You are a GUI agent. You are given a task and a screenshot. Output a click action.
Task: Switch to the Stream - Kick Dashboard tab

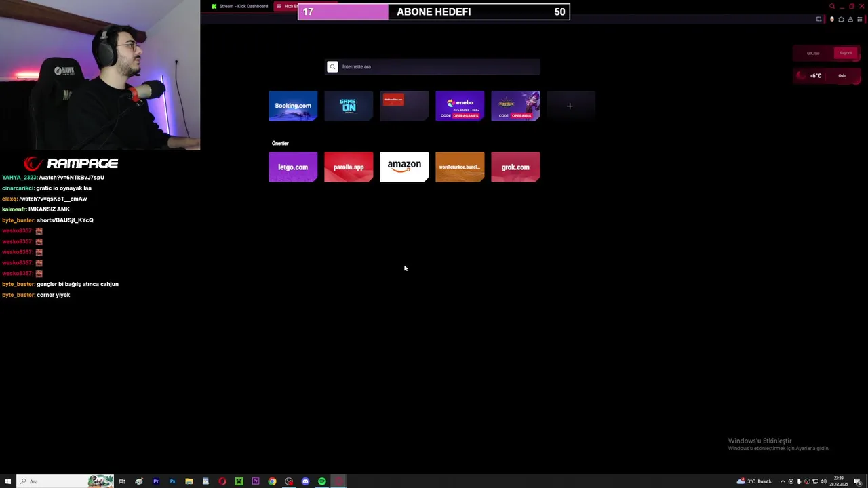tap(239, 6)
